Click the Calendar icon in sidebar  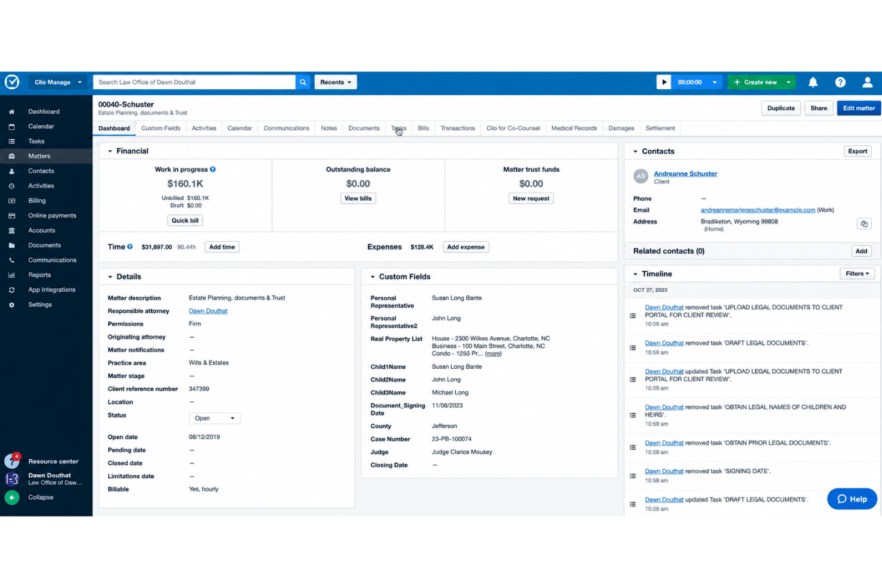[11, 126]
